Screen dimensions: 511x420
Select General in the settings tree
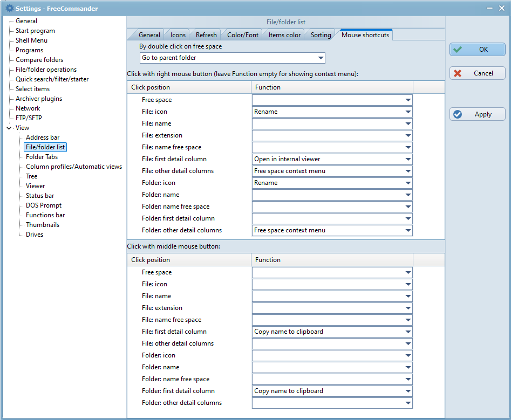click(26, 21)
